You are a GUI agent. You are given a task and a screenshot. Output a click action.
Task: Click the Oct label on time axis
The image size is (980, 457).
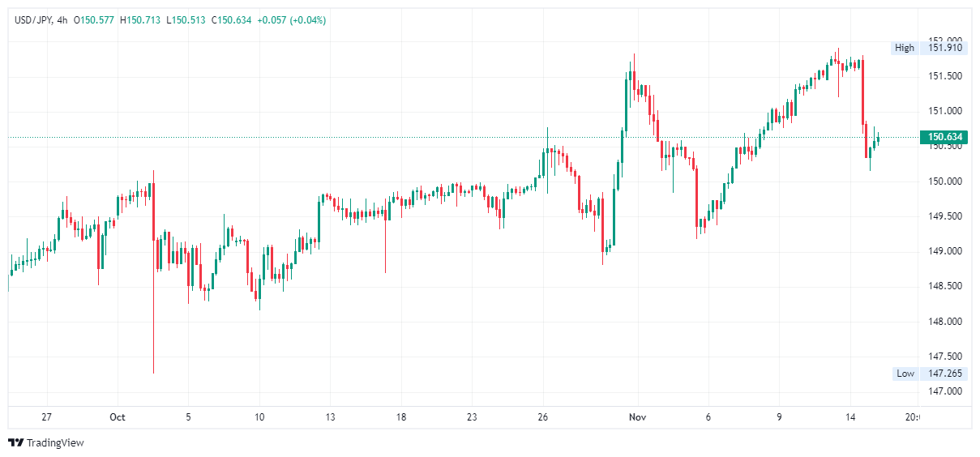click(x=118, y=418)
